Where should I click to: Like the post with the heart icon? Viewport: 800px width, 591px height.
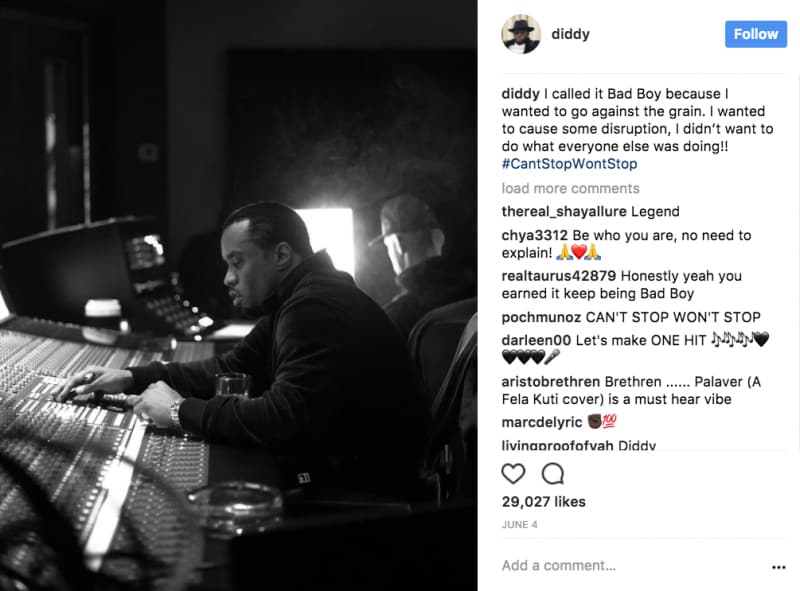(x=513, y=474)
